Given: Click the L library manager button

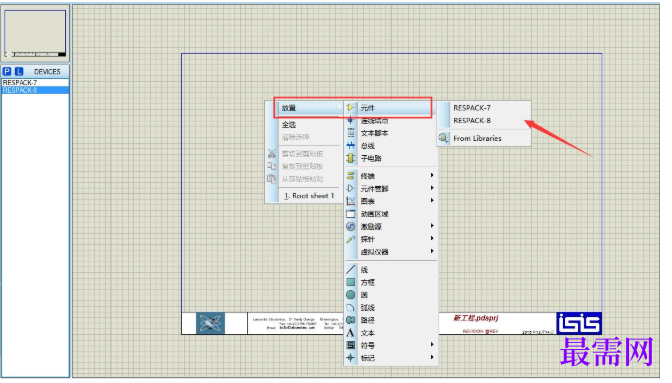Looking at the screenshot, I should coord(19,72).
